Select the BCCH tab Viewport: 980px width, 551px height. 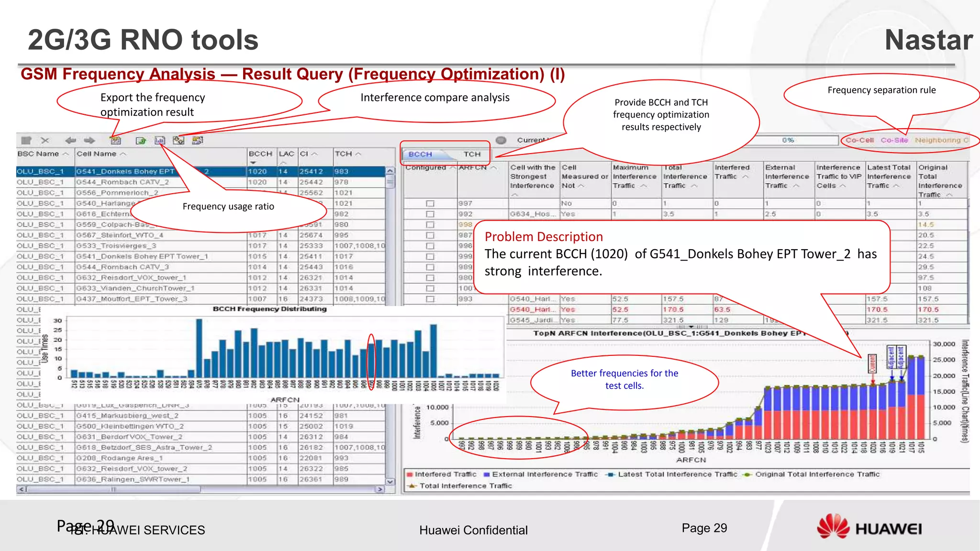[x=420, y=154]
